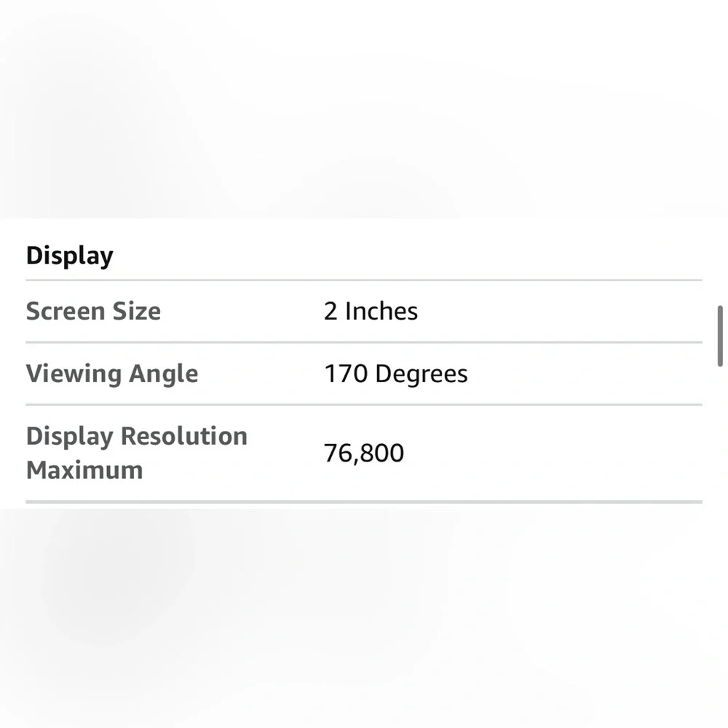Click the word Maximum in label
This screenshot has width=728, height=728.
[x=84, y=470]
